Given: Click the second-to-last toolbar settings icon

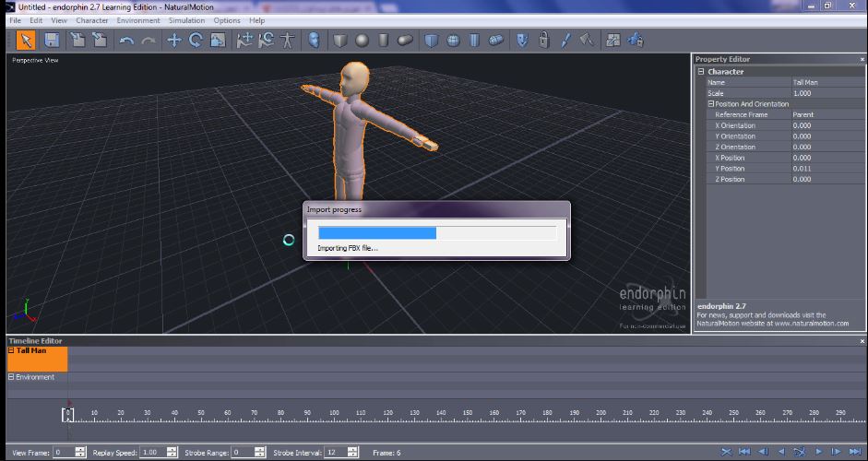Looking at the screenshot, I should click(613, 41).
